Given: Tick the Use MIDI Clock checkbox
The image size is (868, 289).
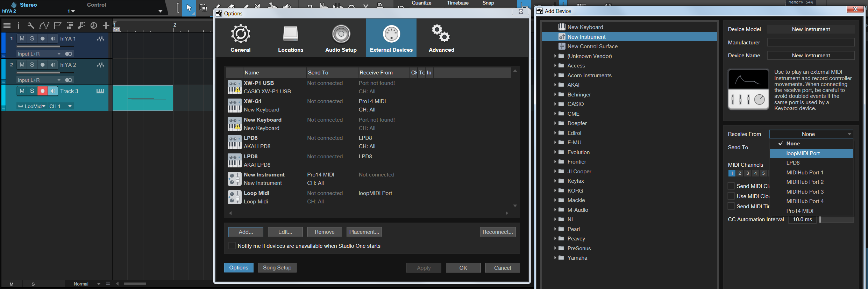Looking at the screenshot, I should pyautogui.click(x=731, y=196).
